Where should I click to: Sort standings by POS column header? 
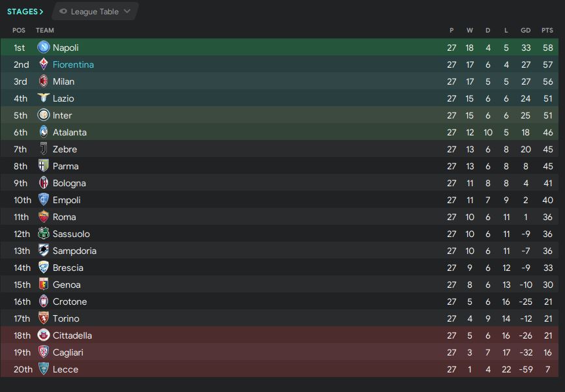(18, 31)
